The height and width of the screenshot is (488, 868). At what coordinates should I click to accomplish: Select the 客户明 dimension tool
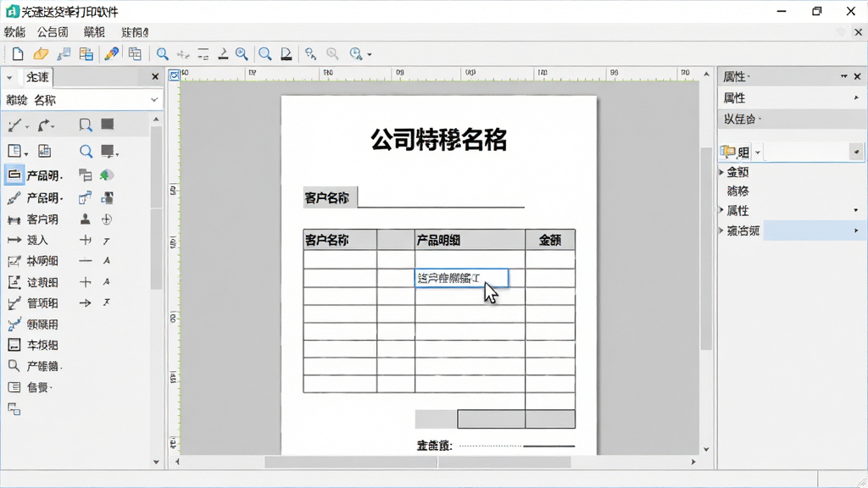33,219
